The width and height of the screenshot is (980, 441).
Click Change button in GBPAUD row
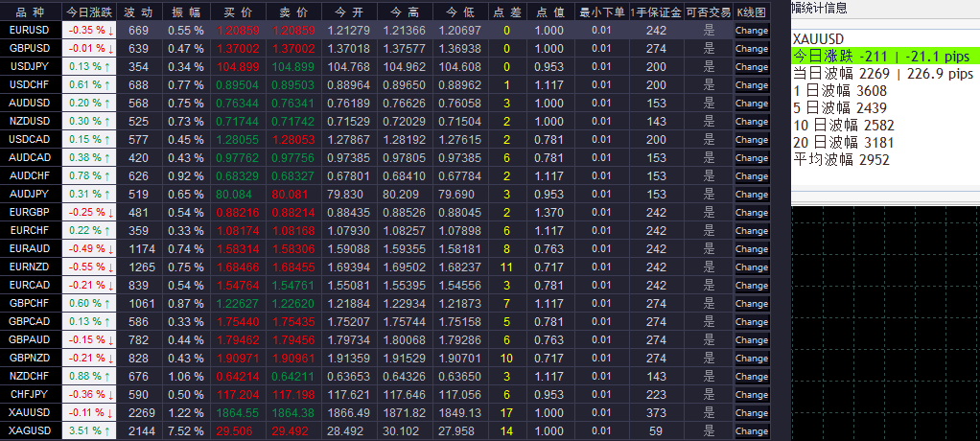[752, 339]
